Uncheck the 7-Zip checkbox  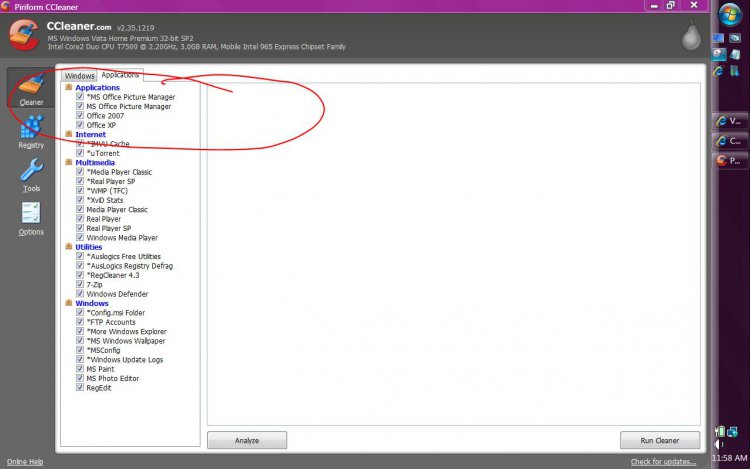point(80,284)
